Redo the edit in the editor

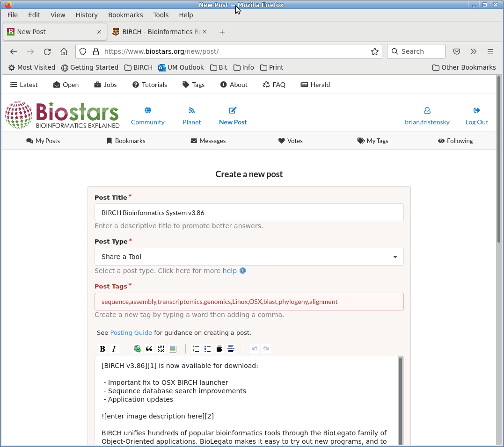[x=266, y=349]
